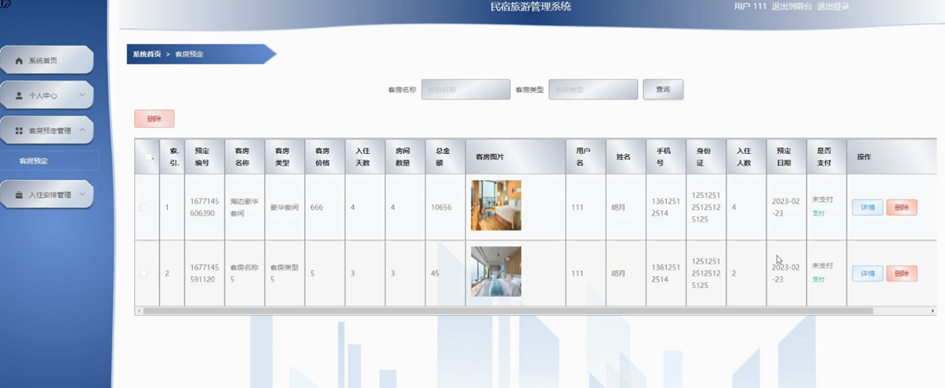Viewport: 945px width, 388px height.
Task: Open 个人中心 sidebar menu
Action: [x=47, y=95]
